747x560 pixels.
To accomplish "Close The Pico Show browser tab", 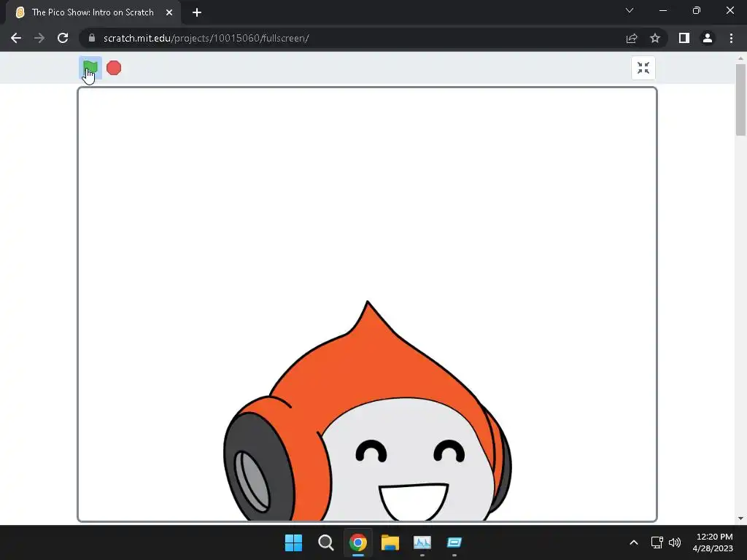I will coord(169,12).
